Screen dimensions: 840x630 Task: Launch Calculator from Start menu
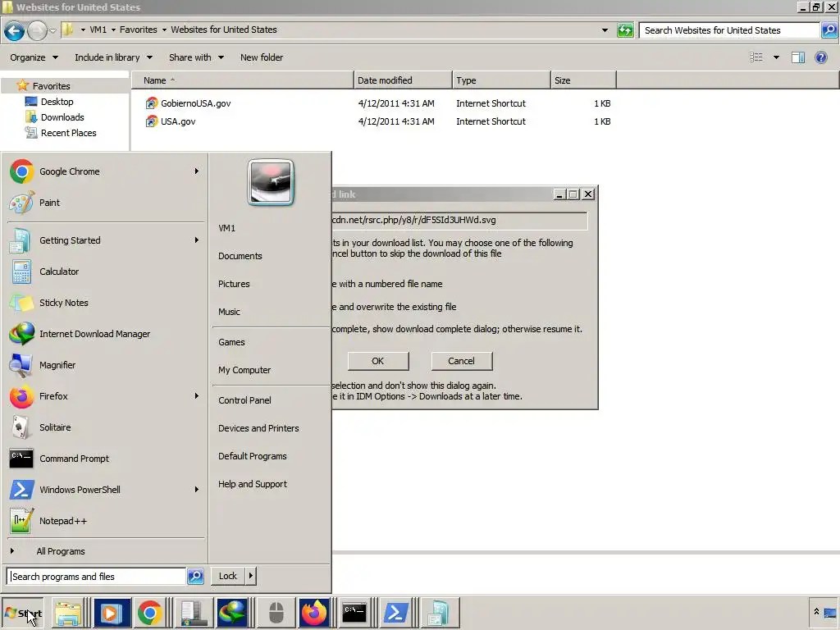103,271
